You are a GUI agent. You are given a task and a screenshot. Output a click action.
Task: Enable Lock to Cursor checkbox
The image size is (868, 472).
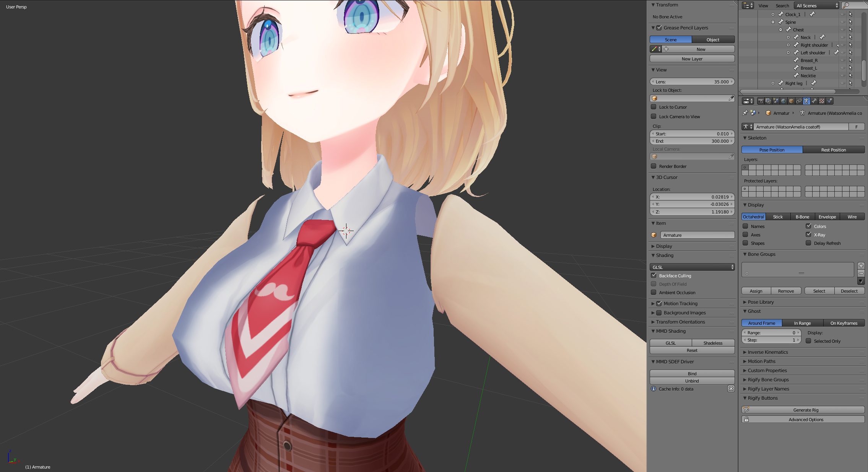[654, 107]
